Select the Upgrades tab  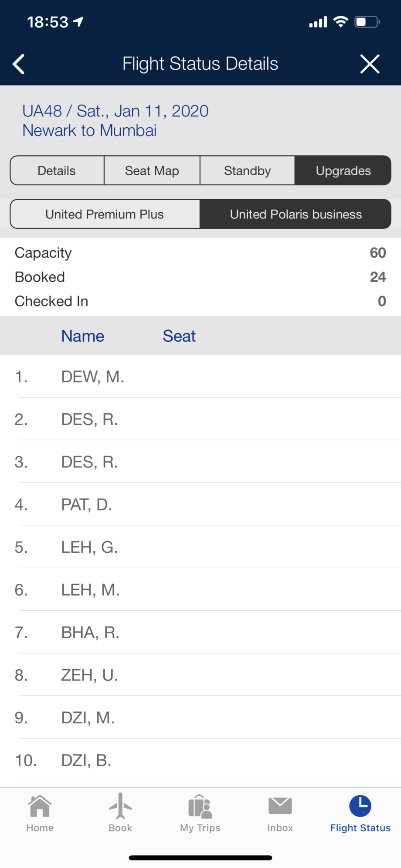click(x=343, y=170)
